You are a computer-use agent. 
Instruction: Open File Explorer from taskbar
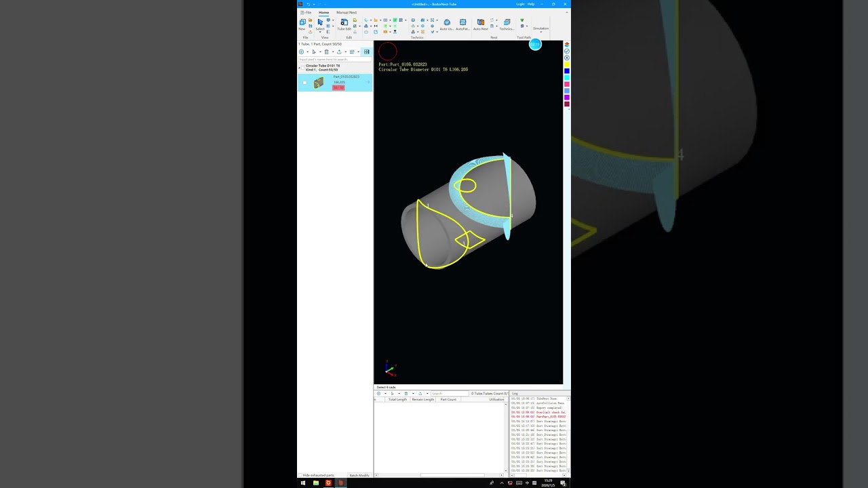pyautogui.click(x=316, y=483)
